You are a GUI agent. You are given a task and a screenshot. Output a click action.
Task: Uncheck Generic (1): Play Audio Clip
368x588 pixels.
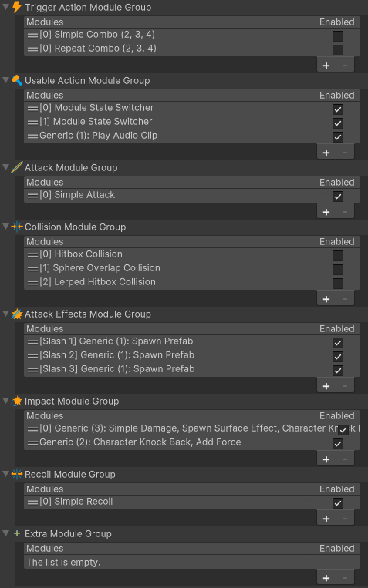tap(338, 137)
